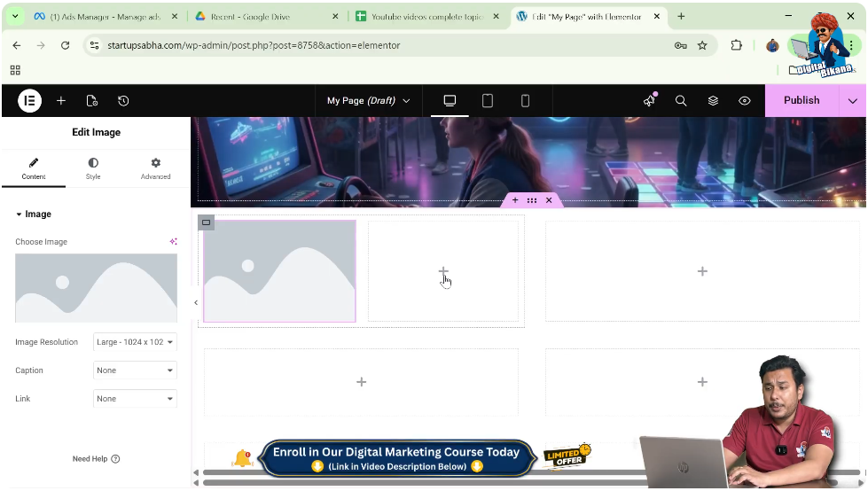868x491 pixels.
Task: Switch to mobile responsive view
Action: pos(525,101)
